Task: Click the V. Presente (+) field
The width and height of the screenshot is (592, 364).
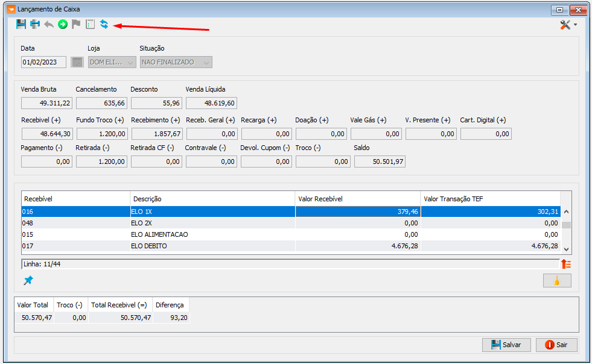Action: [x=431, y=134]
